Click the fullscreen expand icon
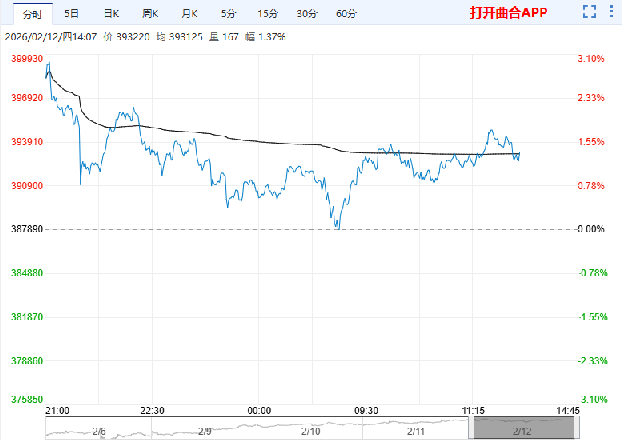This screenshot has width=622, height=440. click(x=591, y=13)
